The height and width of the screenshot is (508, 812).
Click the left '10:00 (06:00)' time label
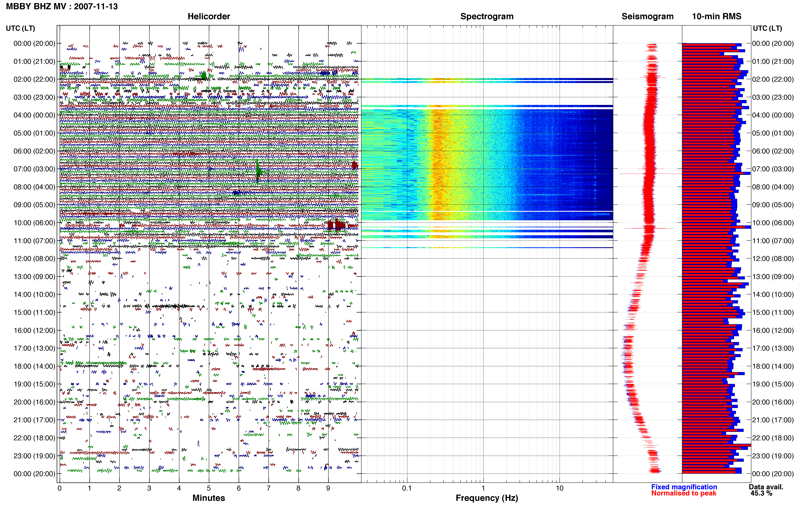(34, 223)
